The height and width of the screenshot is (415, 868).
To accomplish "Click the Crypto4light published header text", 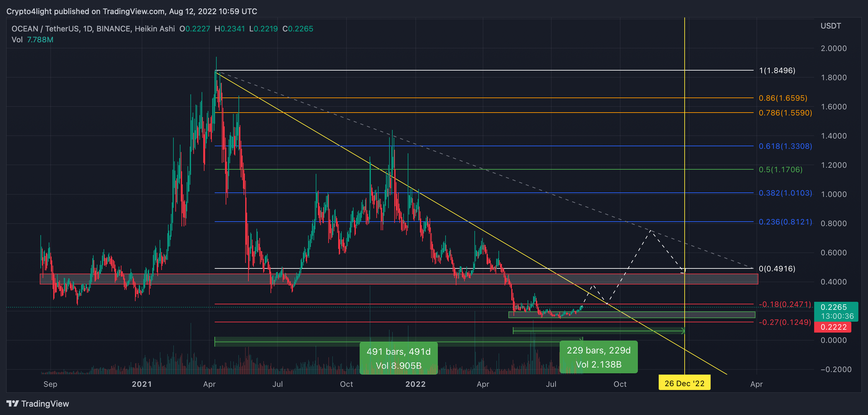I will 132,12.
